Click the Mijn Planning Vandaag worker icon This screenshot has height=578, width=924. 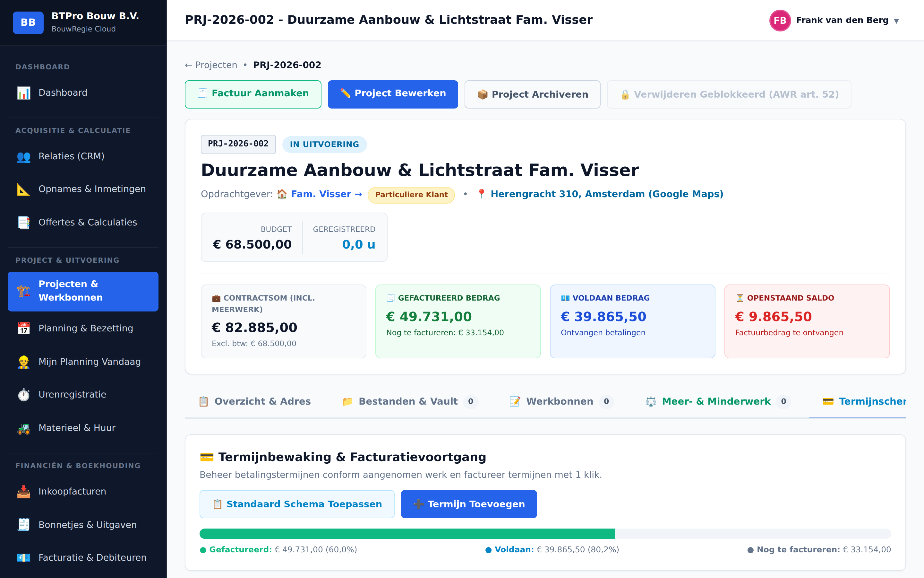tap(24, 362)
